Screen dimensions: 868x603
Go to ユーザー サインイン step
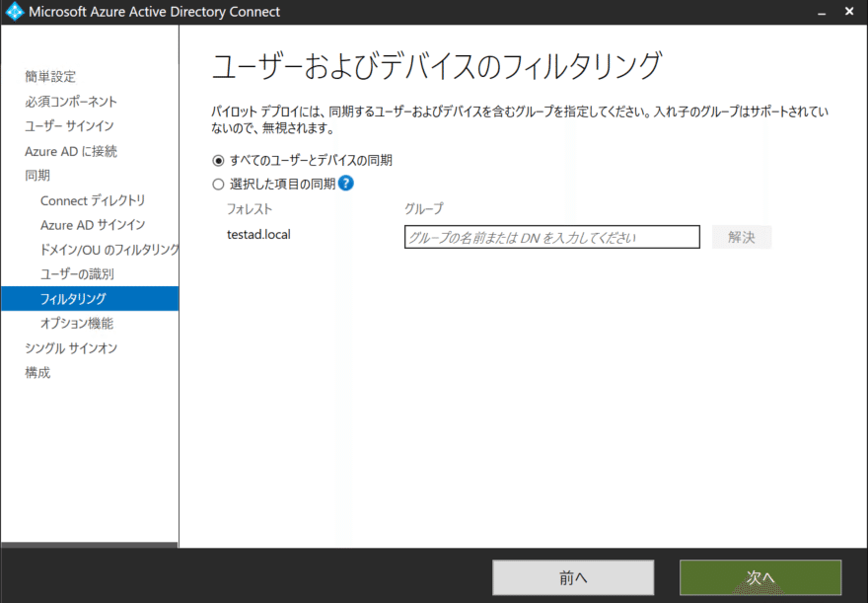pos(69,125)
